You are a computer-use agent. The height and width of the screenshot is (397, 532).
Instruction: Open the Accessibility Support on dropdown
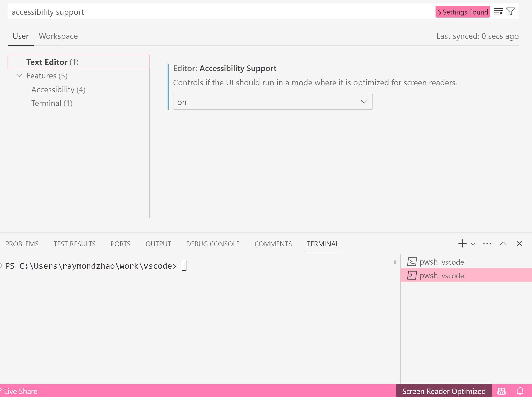coord(273,102)
